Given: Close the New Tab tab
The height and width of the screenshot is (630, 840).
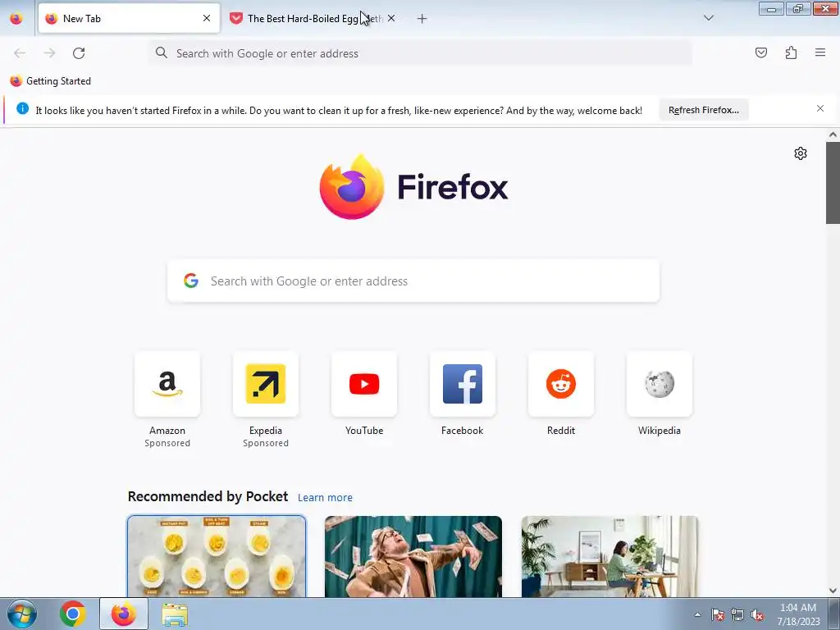Looking at the screenshot, I should 207,18.
